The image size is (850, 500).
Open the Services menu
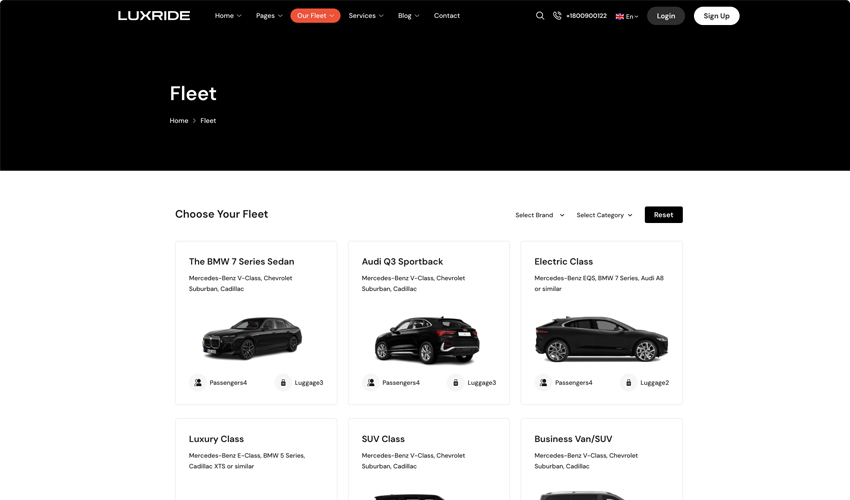pyautogui.click(x=366, y=16)
